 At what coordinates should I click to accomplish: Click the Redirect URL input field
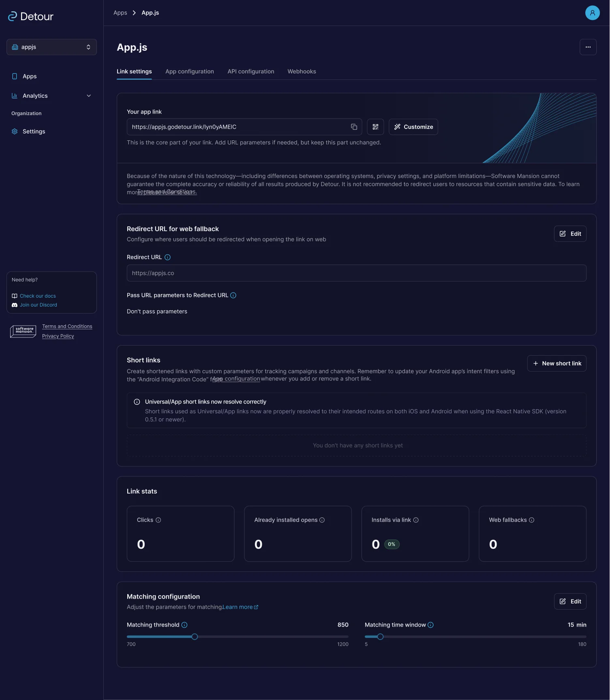pyautogui.click(x=356, y=273)
